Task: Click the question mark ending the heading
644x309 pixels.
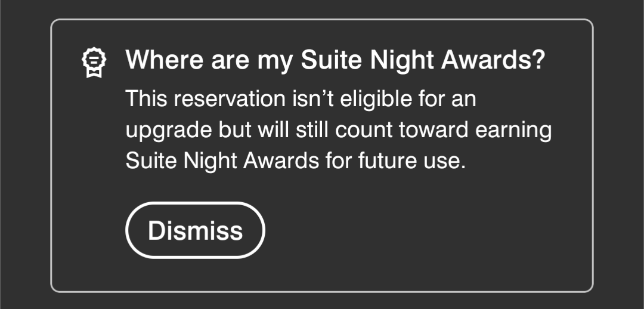Action: point(537,60)
